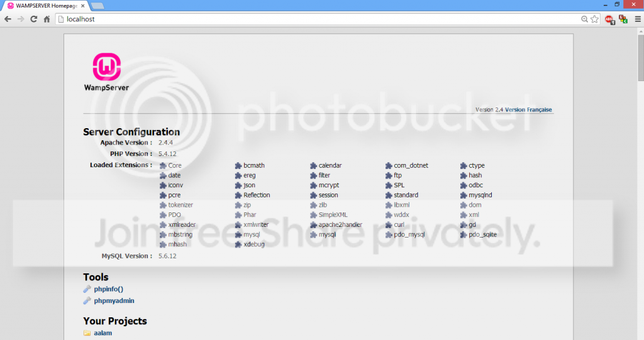Click the standard extension name
This screenshot has height=340, width=644.
click(x=406, y=195)
